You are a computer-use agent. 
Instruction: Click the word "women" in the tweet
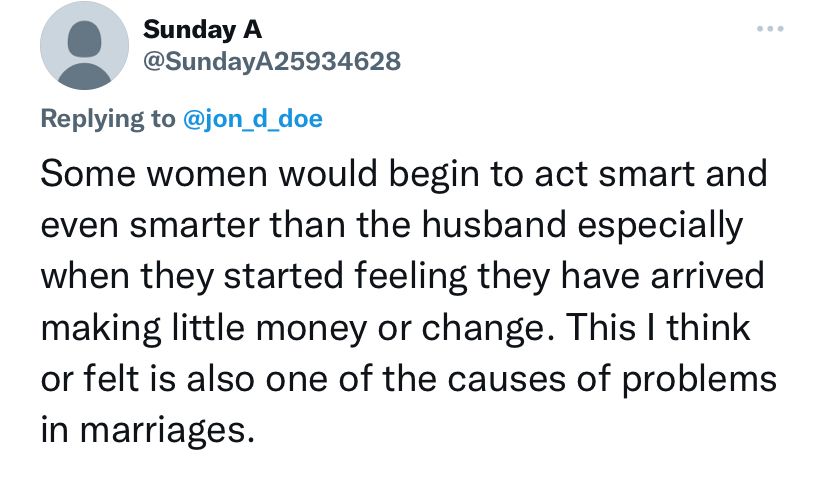[207, 175]
